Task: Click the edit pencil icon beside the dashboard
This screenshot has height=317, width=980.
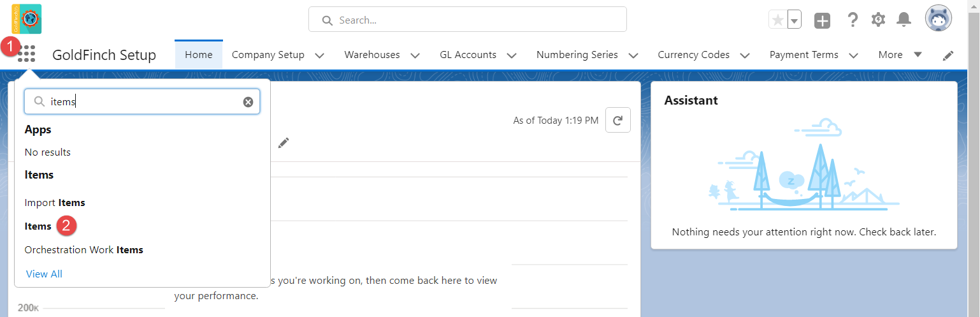Action: [x=284, y=142]
